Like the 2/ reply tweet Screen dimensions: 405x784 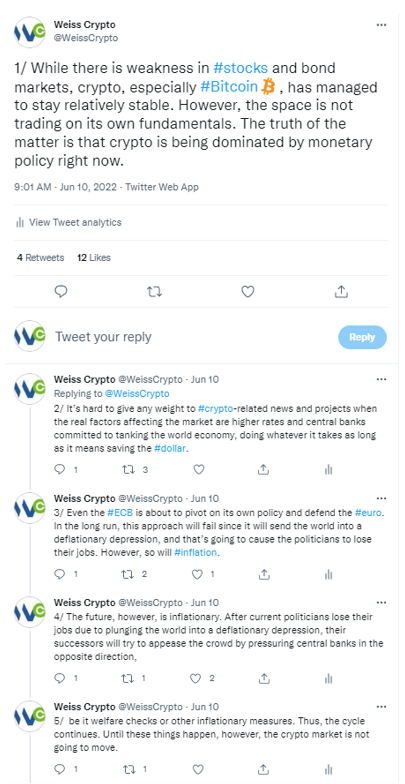[x=198, y=470]
